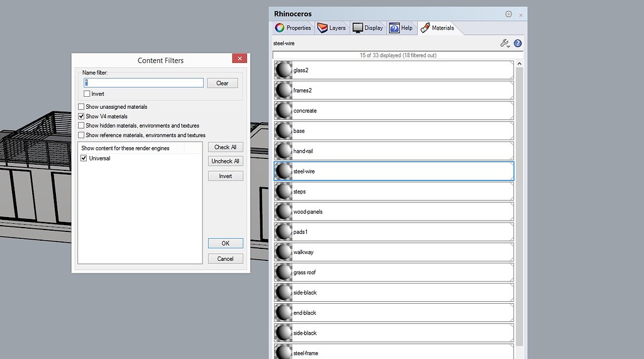Image resolution: width=644 pixels, height=359 pixels.
Task: Click the wrench tools menu icon
Action: pyautogui.click(x=505, y=43)
